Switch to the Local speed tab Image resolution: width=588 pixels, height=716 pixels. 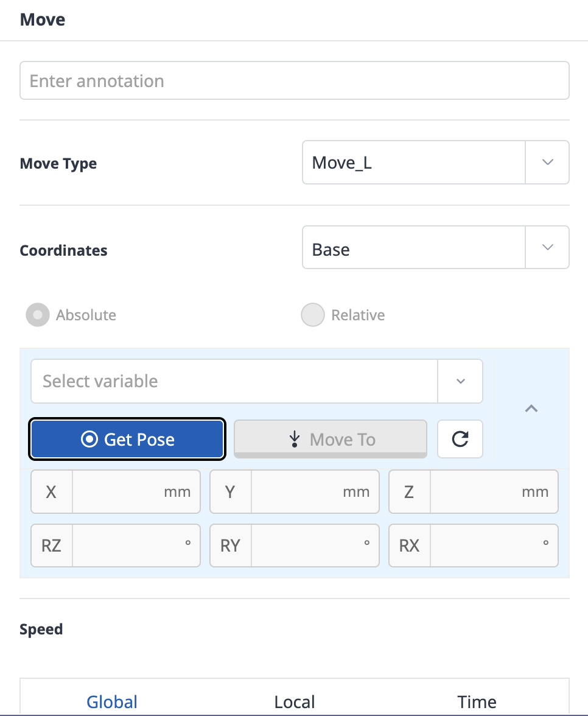click(295, 701)
